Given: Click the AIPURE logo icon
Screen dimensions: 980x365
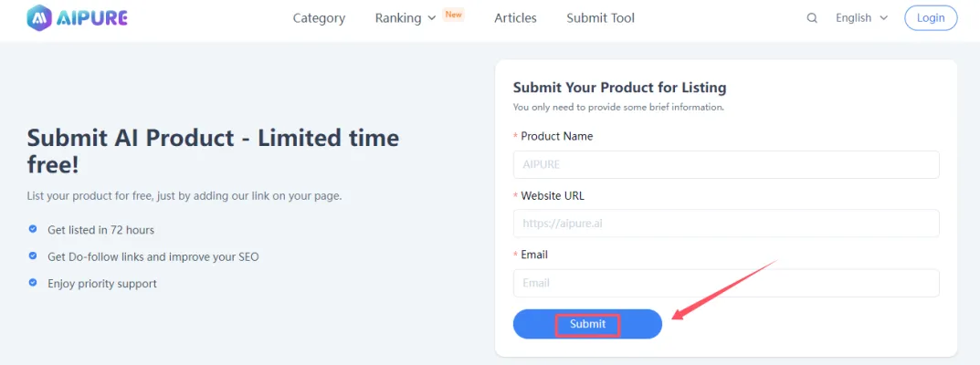Looking at the screenshot, I should (x=40, y=17).
